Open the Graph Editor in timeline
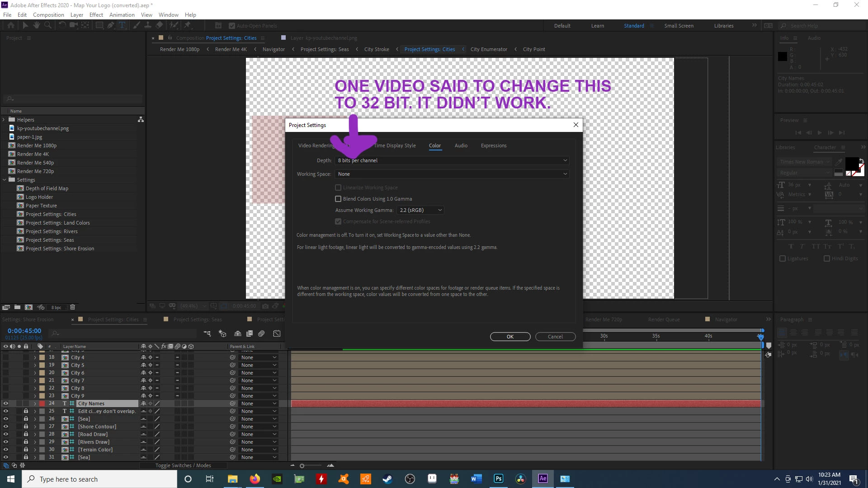 pyautogui.click(x=277, y=333)
